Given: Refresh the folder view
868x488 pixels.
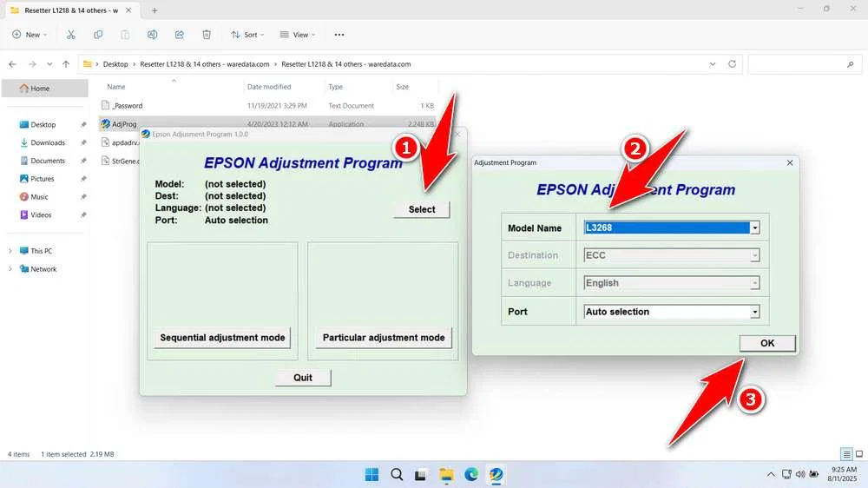Looking at the screenshot, I should click(x=732, y=64).
